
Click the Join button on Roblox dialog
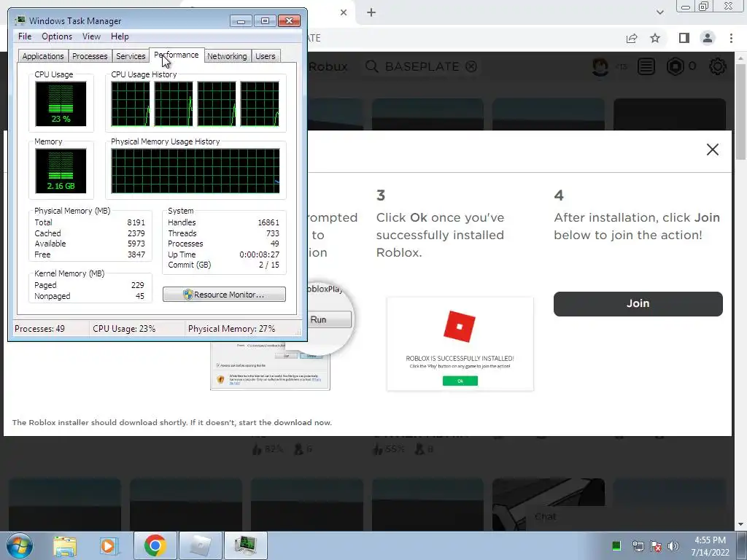tap(638, 303)
